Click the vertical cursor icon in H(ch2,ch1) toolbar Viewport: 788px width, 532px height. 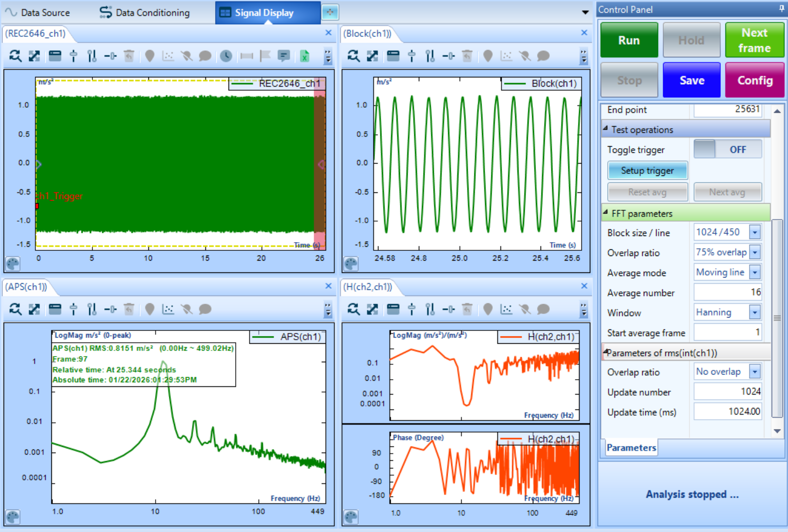click(411, 309)
